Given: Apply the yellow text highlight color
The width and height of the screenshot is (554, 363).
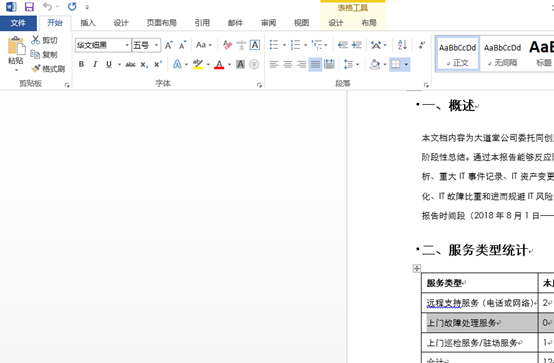Looking at the screenshot, I should tap(198, 64).
